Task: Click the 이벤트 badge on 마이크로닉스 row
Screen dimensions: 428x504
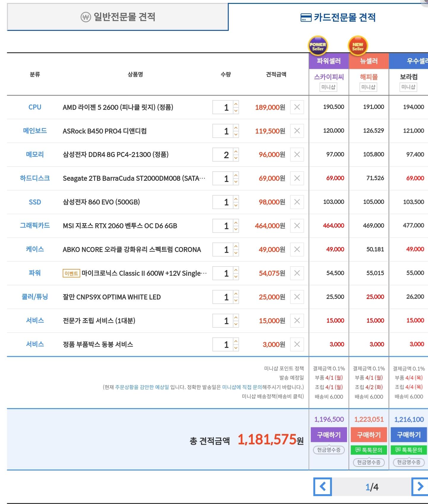Action: coord(71,273)
